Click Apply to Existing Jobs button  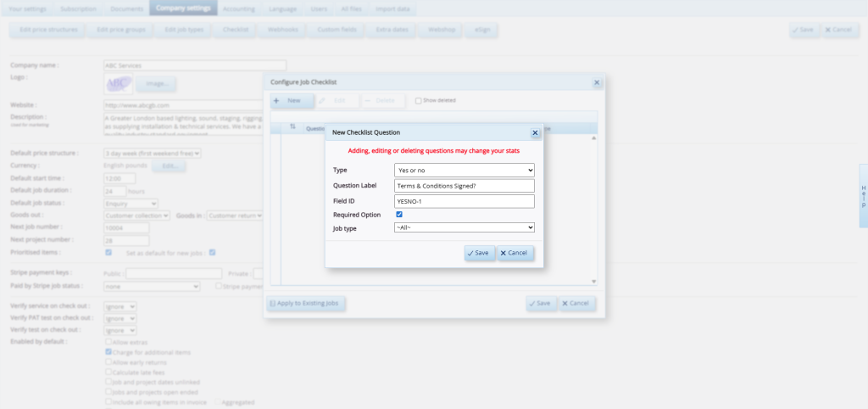[306, 303]
